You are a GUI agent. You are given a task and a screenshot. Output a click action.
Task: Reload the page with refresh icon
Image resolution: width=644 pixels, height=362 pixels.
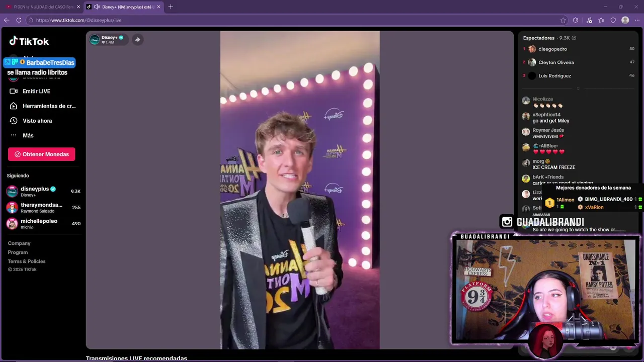(19, 20)
